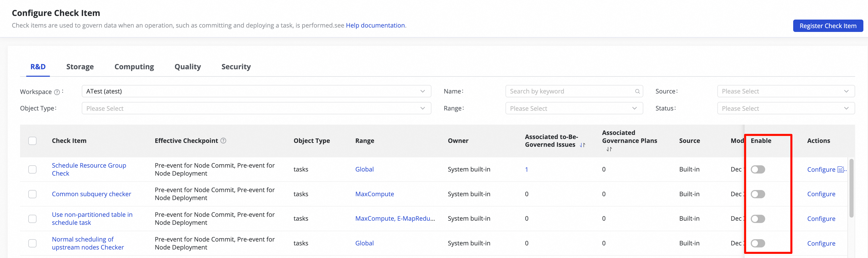Image resolution: width=868 pixels, height=258 pixels.
Task: Open the Source filter dropdown
Action: click(786, 91)
